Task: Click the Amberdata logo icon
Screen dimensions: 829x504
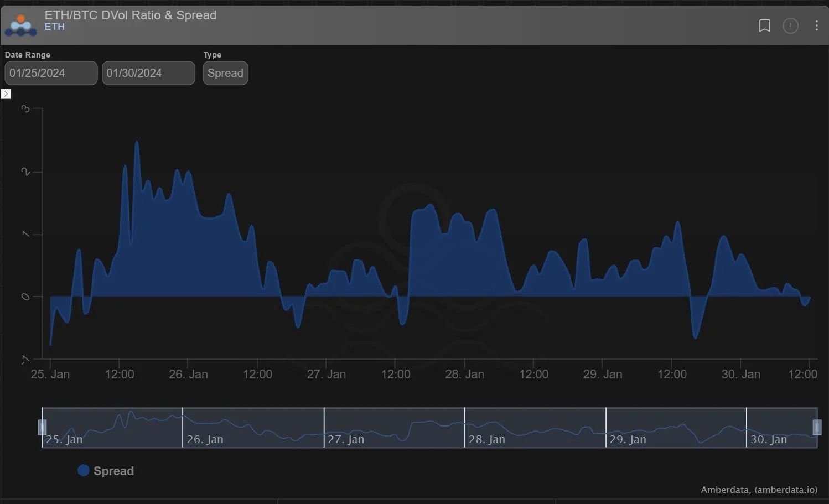Action: [20, 25]
